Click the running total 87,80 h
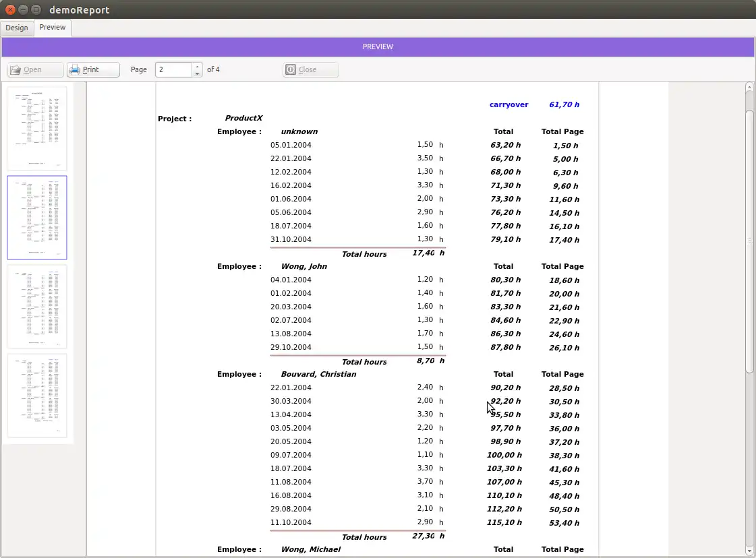 tap(506, 348)
